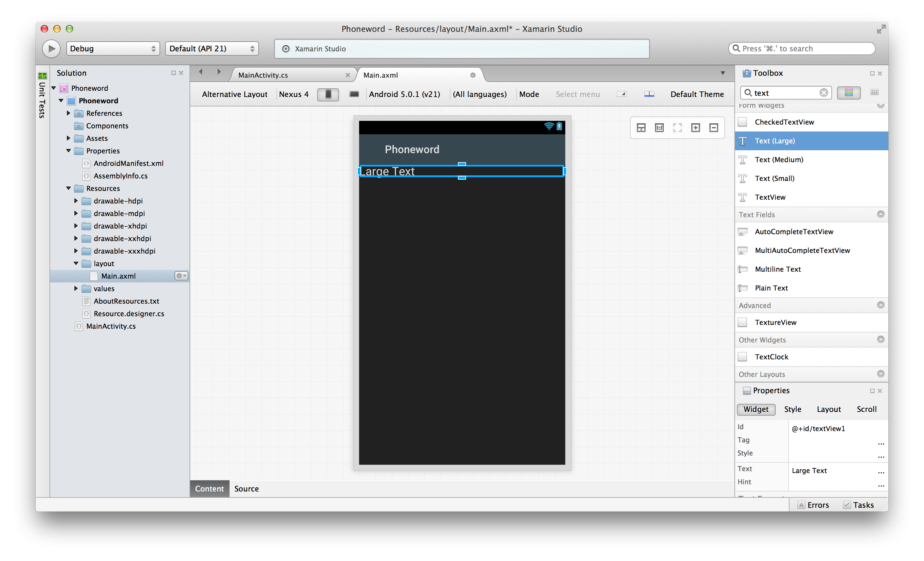
Task: Clear the toolbox search field
Action: (x=824, y=93)
